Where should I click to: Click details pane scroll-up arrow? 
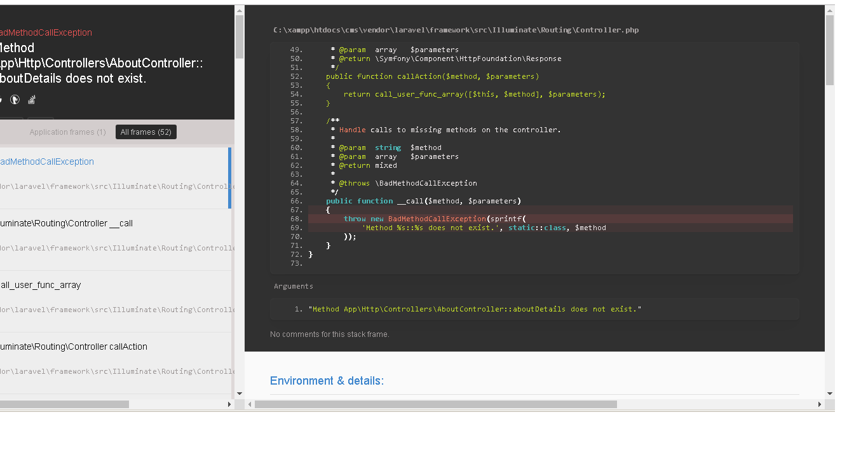click(829, 10)
